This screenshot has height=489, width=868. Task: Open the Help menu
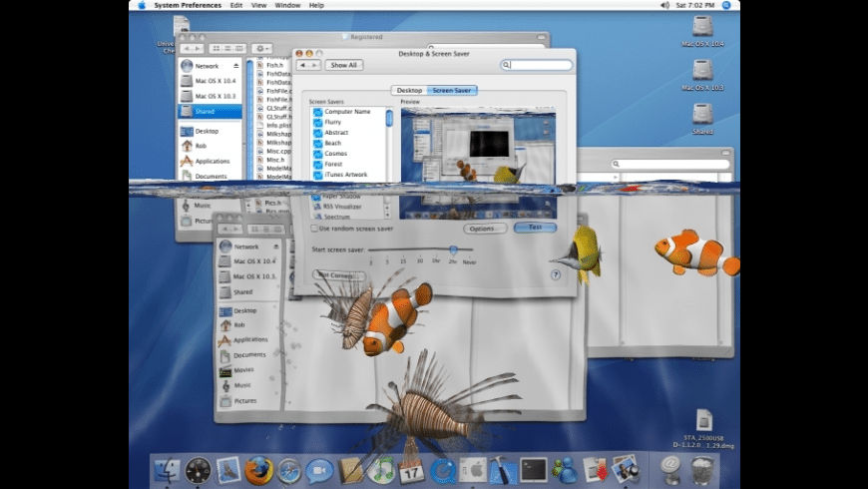[x=316, y=5]
